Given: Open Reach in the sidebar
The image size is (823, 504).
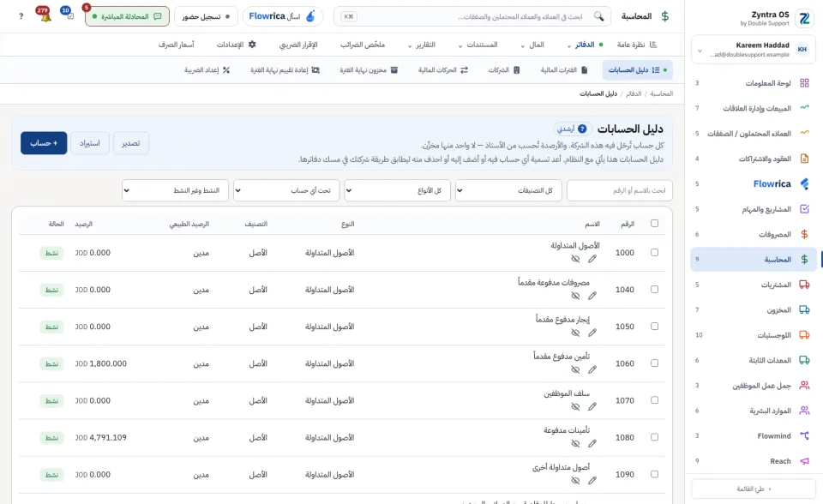Looking at the screenshot, I should (x=754, y=461).
